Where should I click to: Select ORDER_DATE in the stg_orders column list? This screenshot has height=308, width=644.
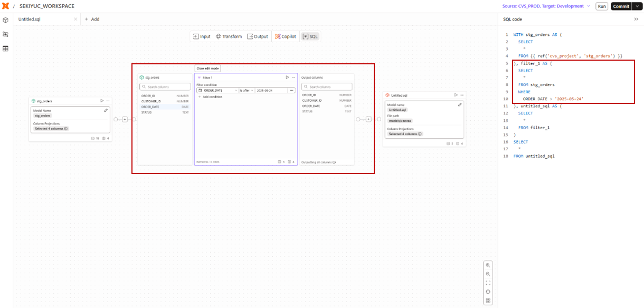tap(165, 107)
